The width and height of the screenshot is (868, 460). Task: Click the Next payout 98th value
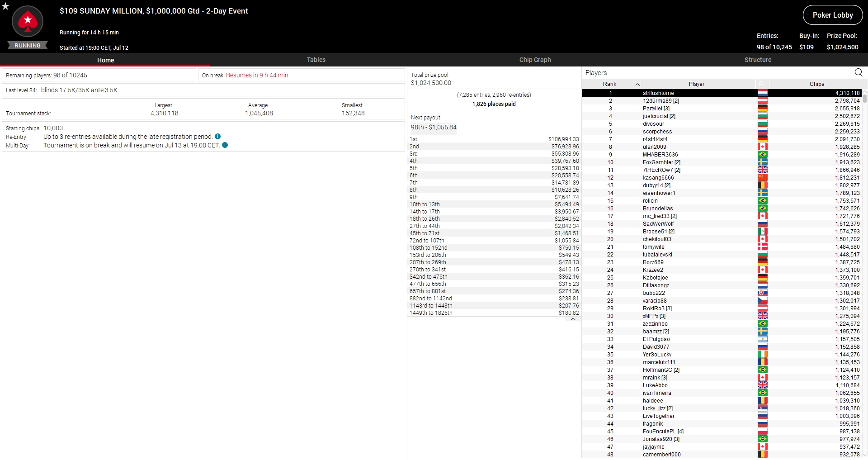coord(434,127)
